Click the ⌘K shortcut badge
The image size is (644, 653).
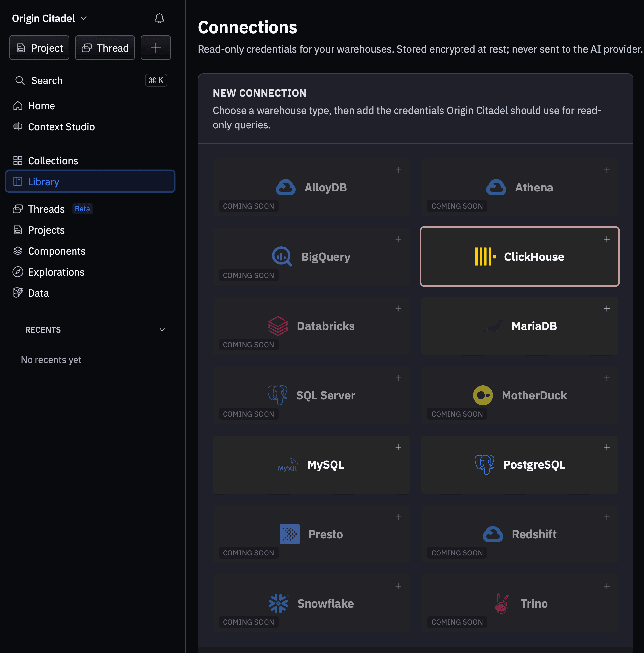pos(156,80)
